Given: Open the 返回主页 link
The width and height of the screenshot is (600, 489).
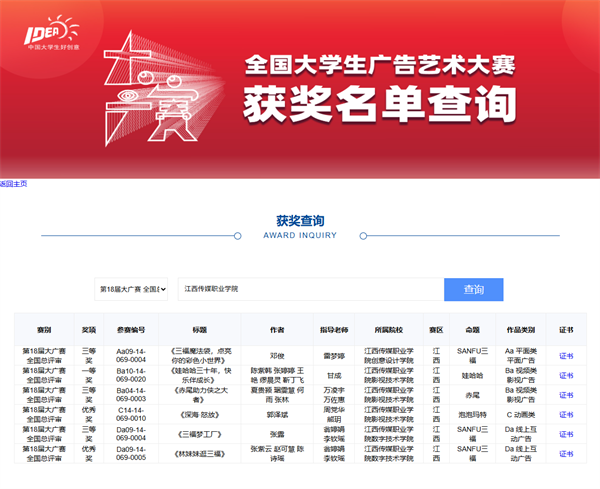Looking at the screenshot, I should coord(13,184).
